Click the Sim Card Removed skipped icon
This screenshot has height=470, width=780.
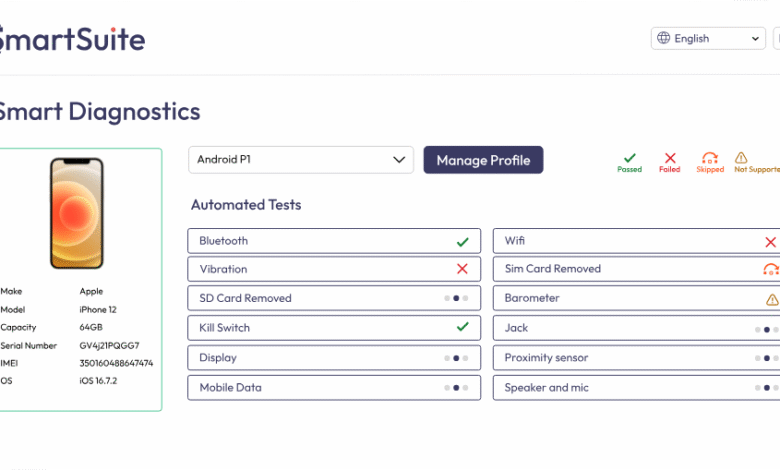click(x=771, y=269)
